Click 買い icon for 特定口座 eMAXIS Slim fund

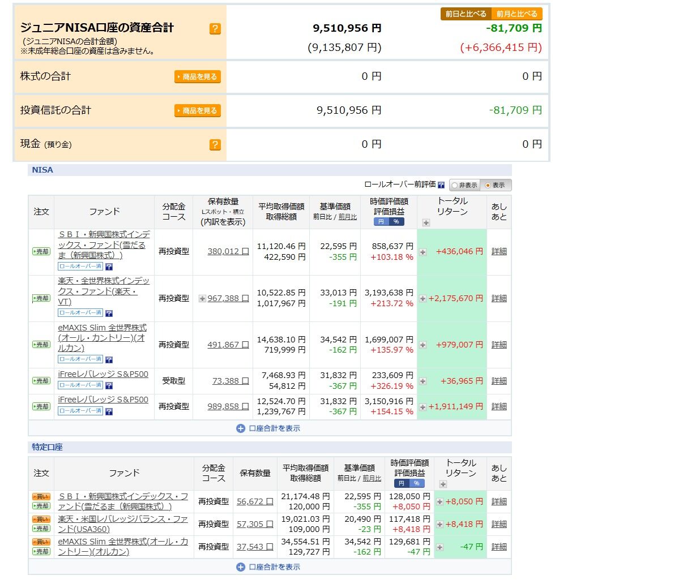click(x=41, y=542)
